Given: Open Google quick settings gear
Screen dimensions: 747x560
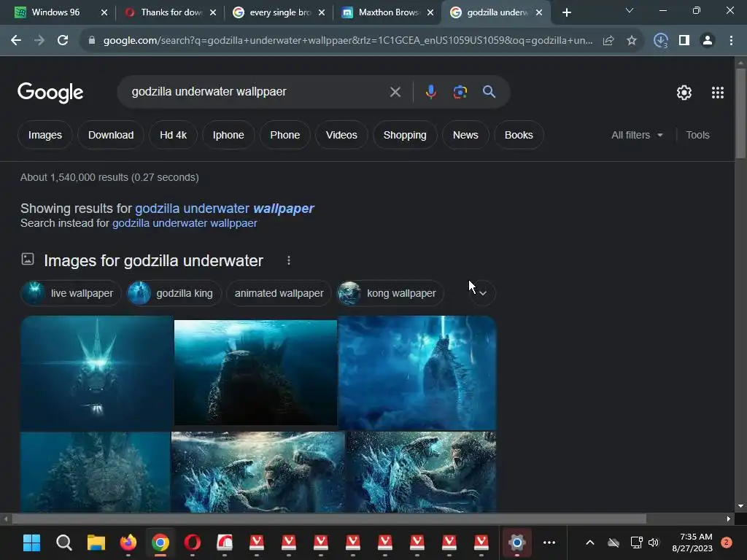Looking at the screenshot, I should point(684,93).
